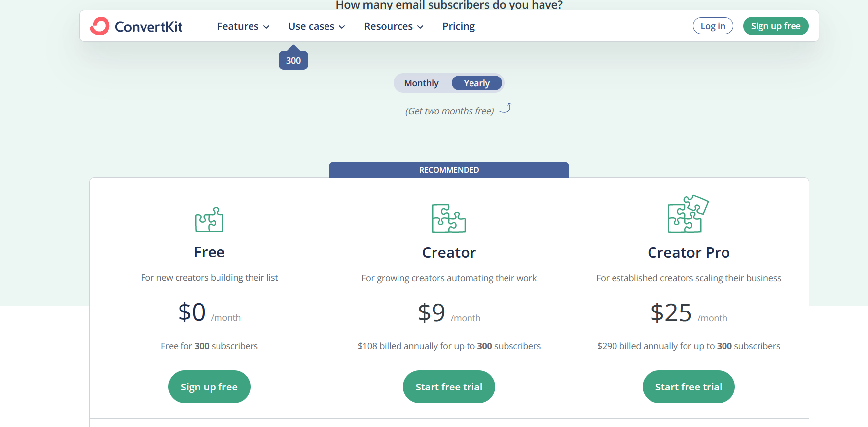This screenshot has width=868, height=427.
Task: Click the Free plan puzzle piece icon
Action: pyautogui.click(x=209, y=219)
